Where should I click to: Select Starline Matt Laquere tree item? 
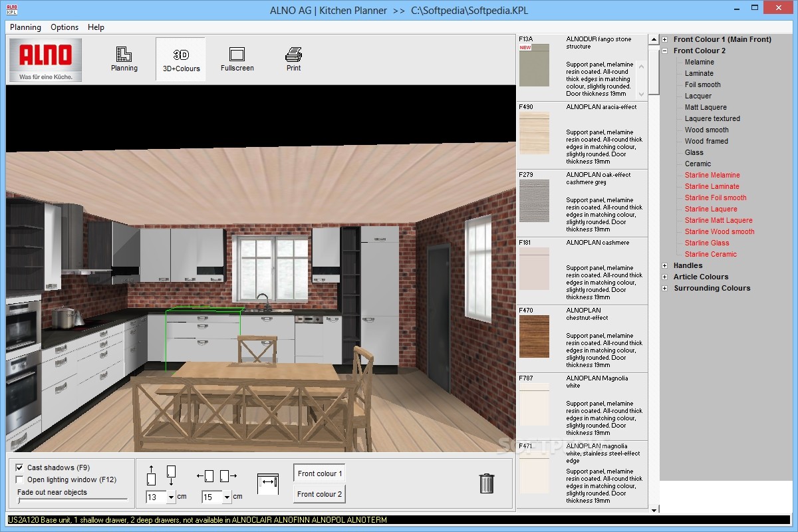[x=718, y=220]
